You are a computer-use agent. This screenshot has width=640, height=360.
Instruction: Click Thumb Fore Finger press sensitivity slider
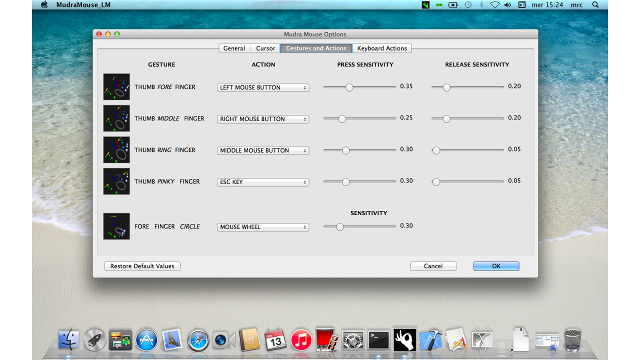(x=360, y=87)
